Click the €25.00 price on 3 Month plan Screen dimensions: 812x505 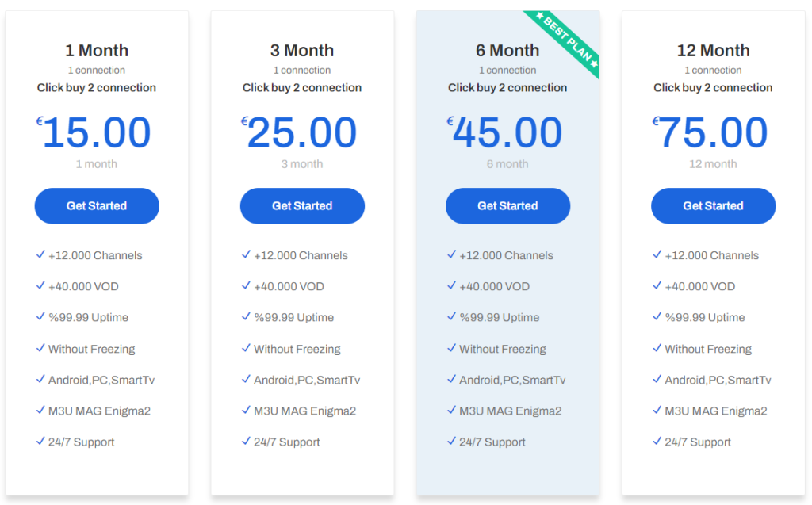pos(302,132)
